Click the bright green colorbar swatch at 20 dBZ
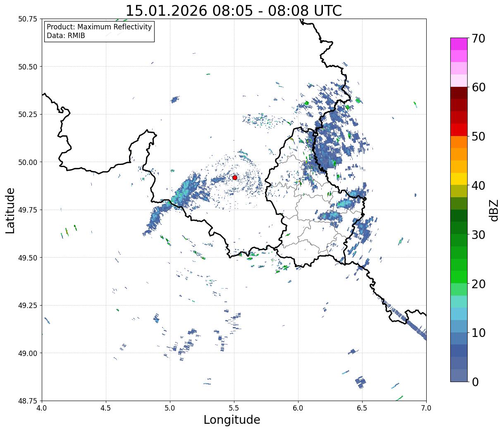This screenshot has width=504, height=430. [459, 277]
